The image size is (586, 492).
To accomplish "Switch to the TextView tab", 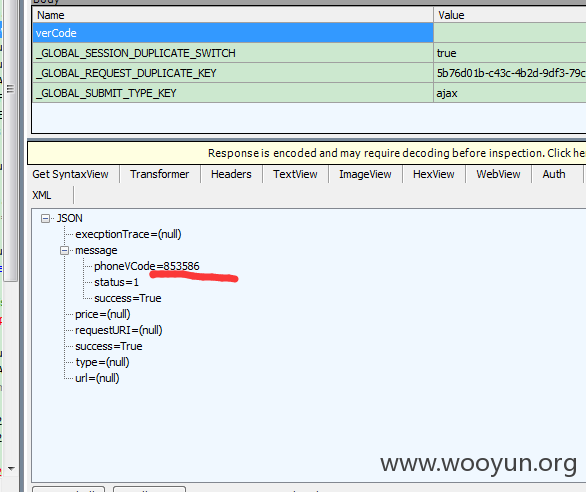I will coord(295,174).
